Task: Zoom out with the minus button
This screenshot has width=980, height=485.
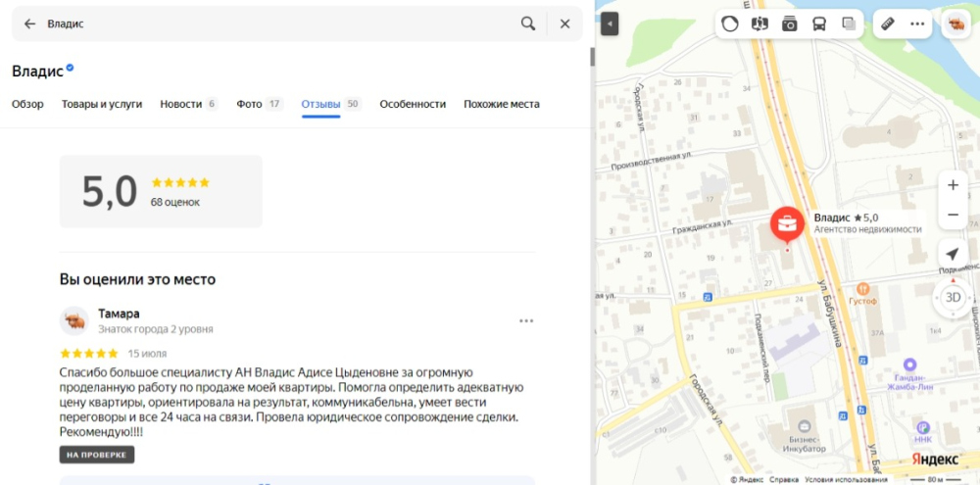Action: [x=954, y=215]
